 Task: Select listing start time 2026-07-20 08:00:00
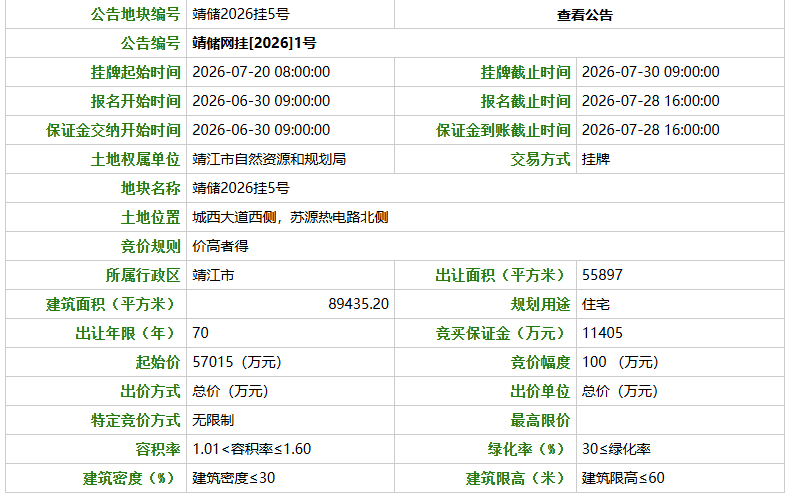coord(261,72)
